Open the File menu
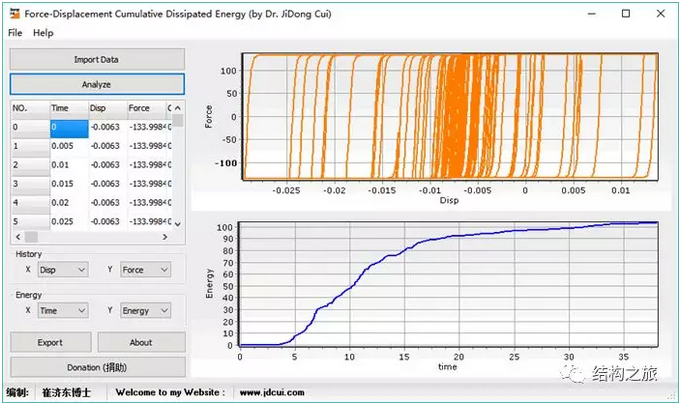This screenshot has height=406, width=682. pos(15,33)
